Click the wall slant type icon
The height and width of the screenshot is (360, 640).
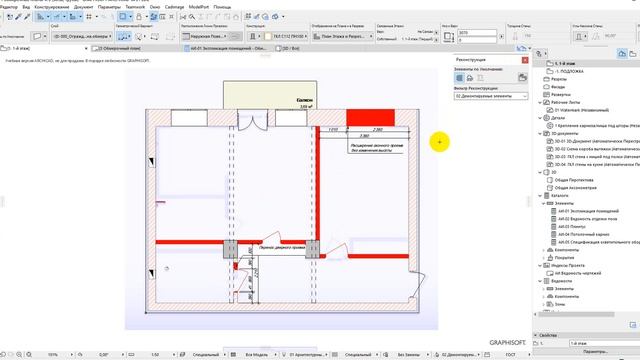coord(579,36)
